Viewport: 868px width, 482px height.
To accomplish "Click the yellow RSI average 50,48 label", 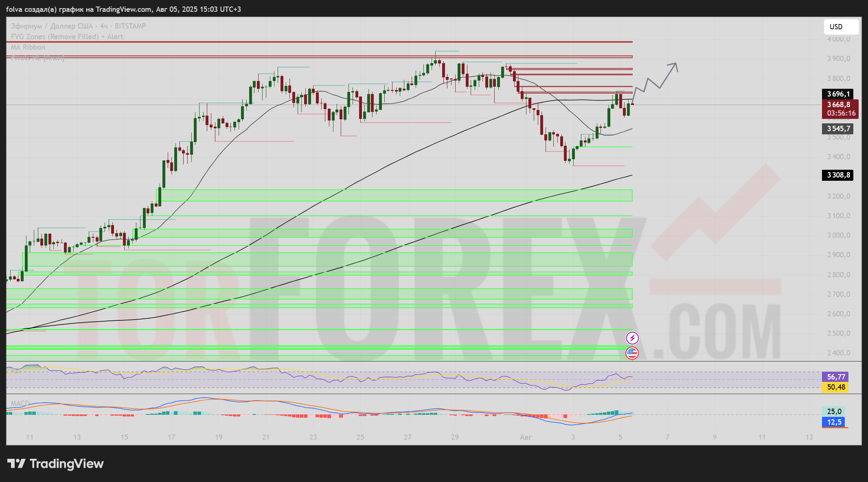I will [835, 387].
